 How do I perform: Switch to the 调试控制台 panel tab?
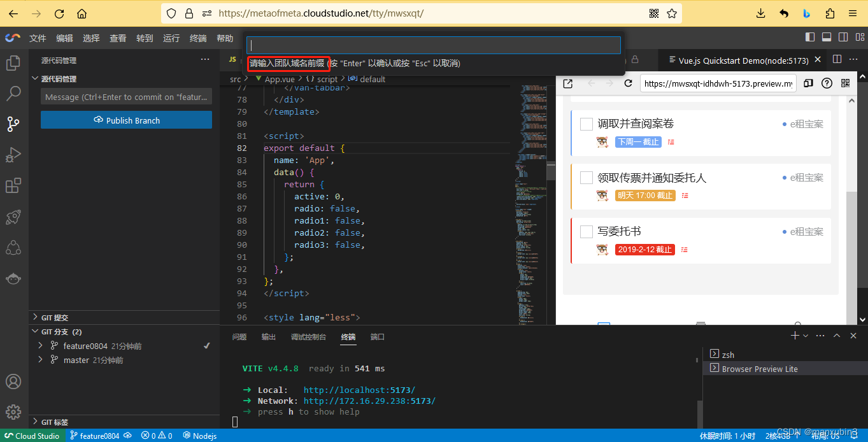tap(308, 337)
